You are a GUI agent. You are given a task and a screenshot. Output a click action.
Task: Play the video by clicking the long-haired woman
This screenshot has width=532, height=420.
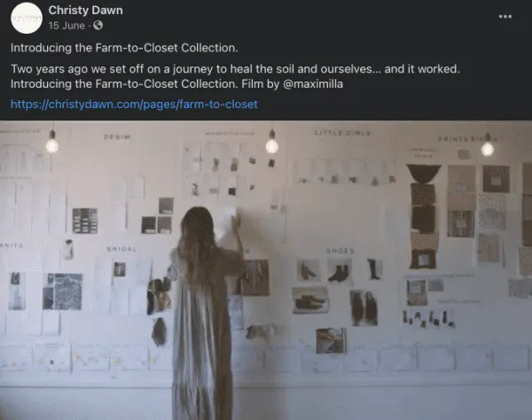click(x=205, y=312)
